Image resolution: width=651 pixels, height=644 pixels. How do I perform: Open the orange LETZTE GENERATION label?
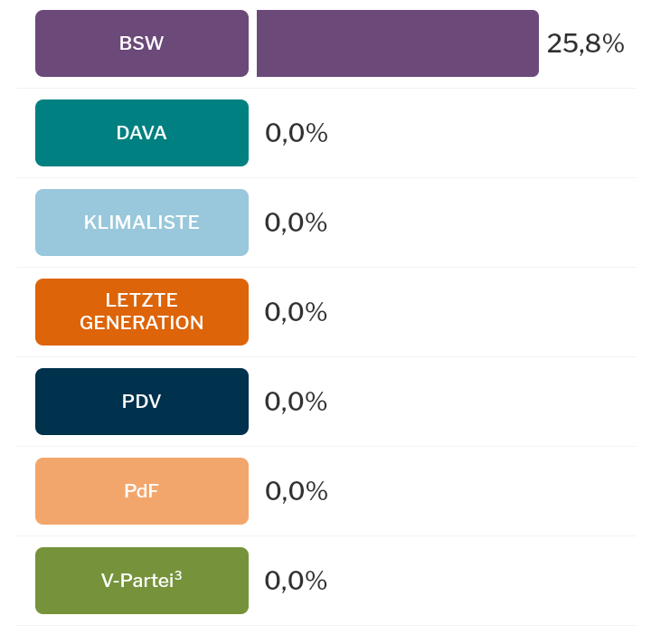coord(141,312)
